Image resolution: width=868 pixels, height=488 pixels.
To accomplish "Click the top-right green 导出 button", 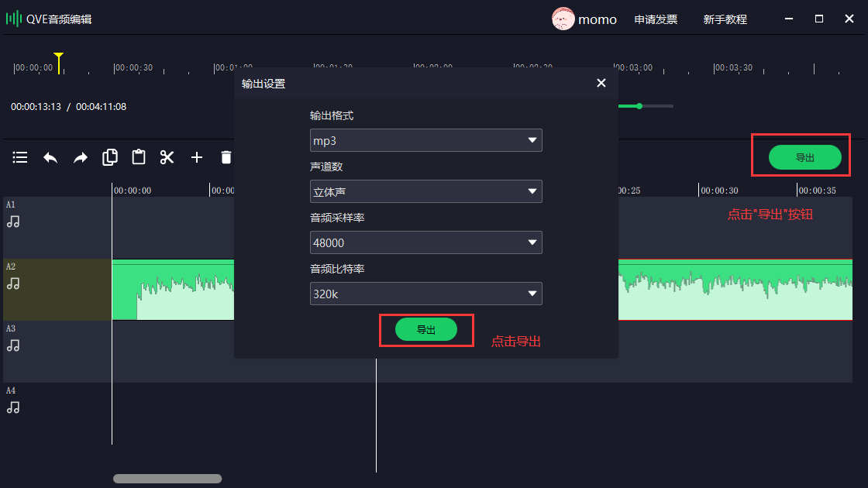I will [804, 157].
